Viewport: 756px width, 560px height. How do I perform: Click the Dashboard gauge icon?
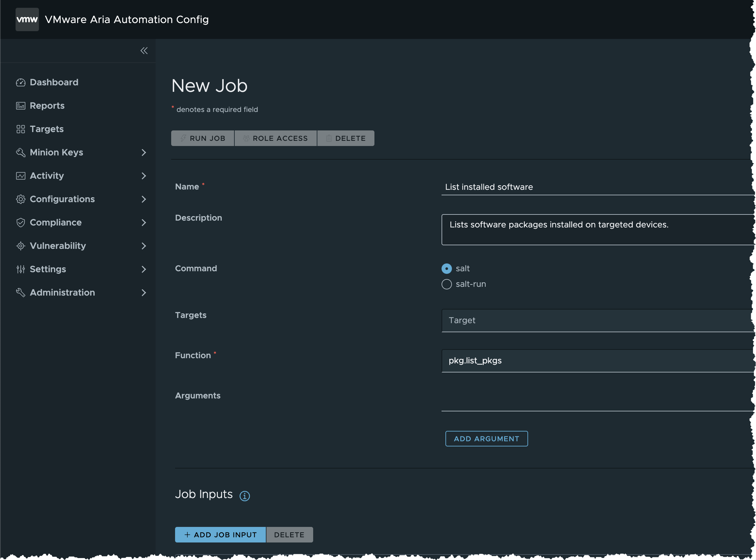pos(21,82)
